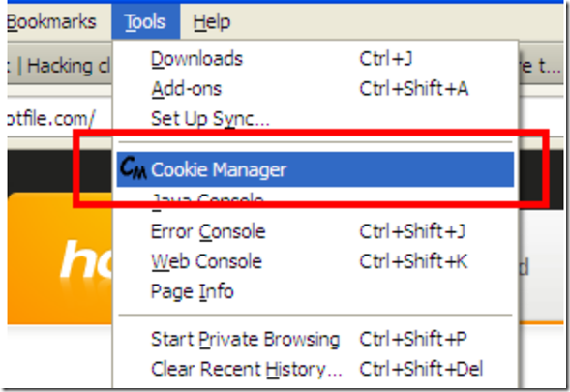Launch Cookie Manager from the menu
Screen dimensions: 570x392
pos(315,169)
